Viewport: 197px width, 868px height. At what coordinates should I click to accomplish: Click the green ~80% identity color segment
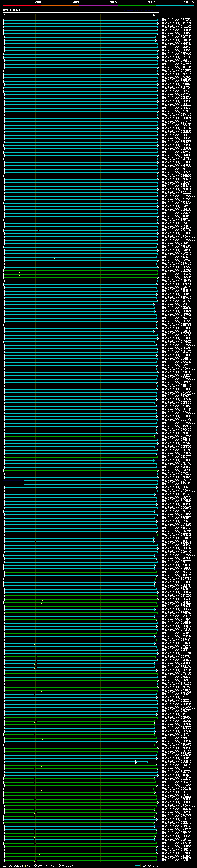pyautogui.click(x=137, y=6)
